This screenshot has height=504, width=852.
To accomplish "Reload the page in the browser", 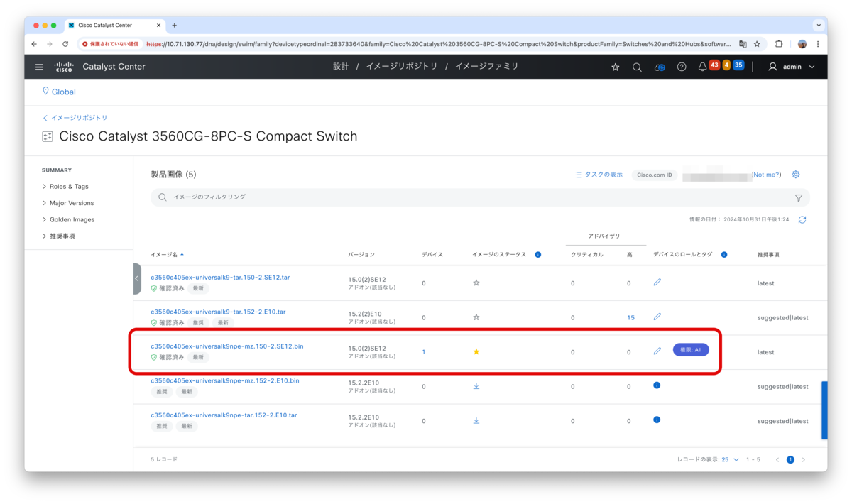I will coord(65,44).
